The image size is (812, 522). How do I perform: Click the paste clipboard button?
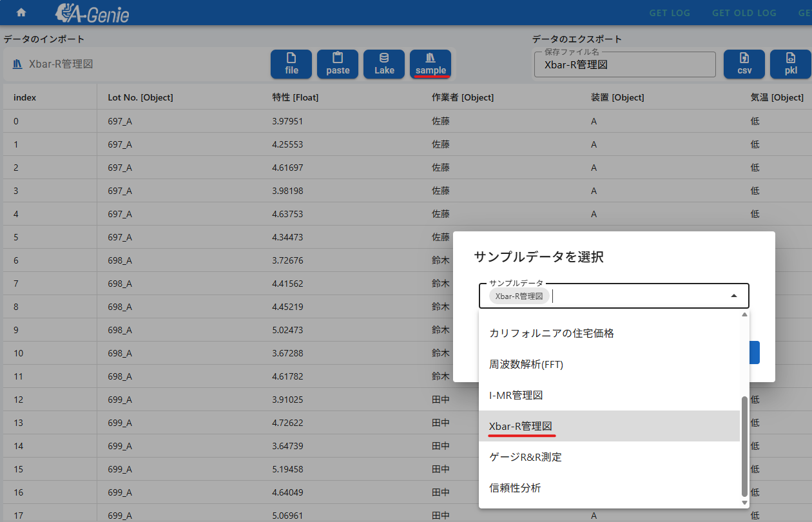pos(338,64)
